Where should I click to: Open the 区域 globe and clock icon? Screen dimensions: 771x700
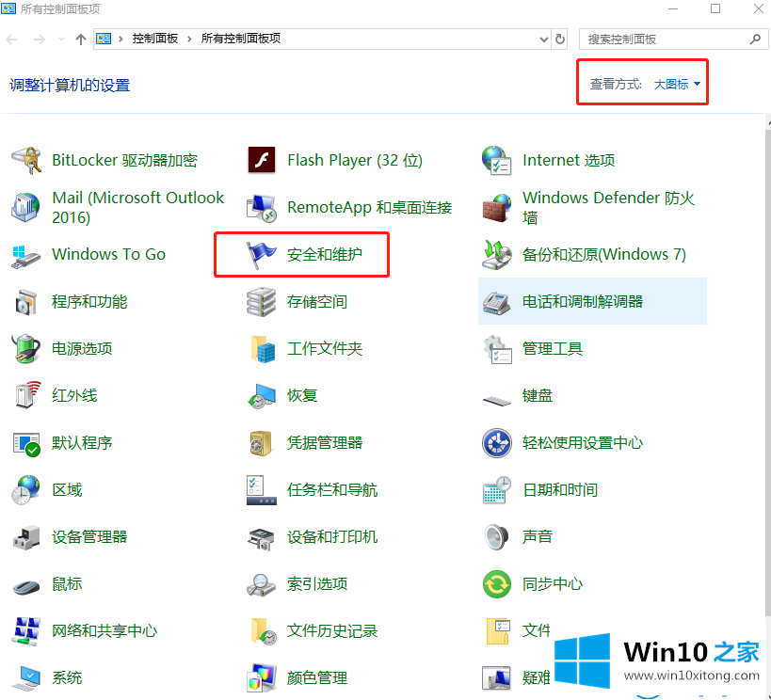[25, 489]
